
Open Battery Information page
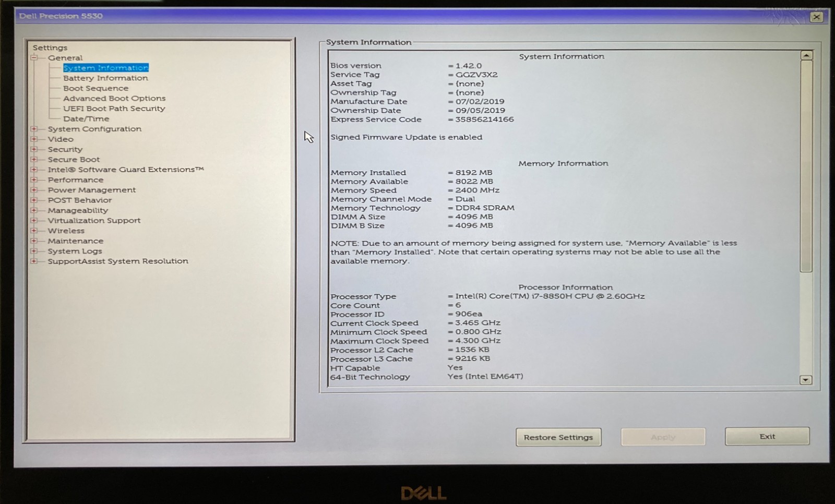point(105,78)
